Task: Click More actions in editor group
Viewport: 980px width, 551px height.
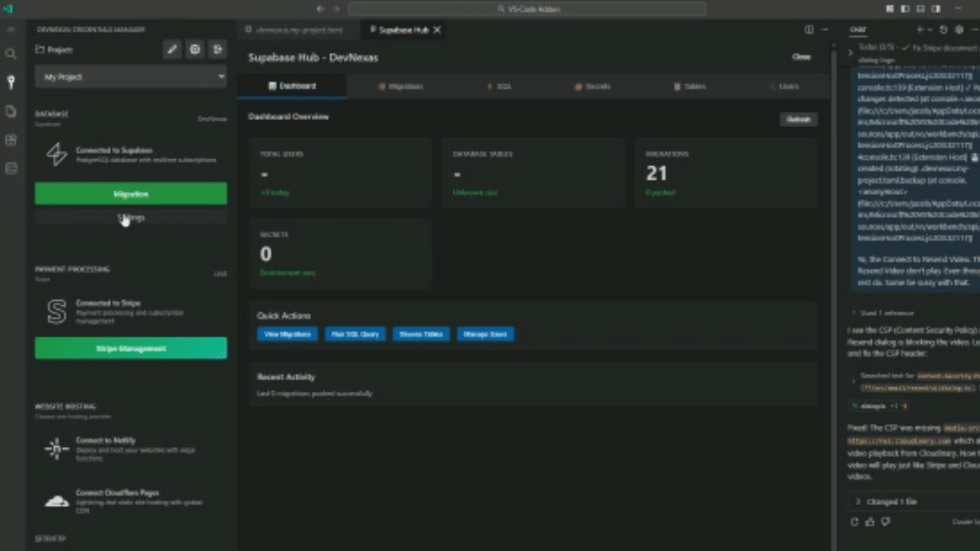Action: tap(825, 30)
